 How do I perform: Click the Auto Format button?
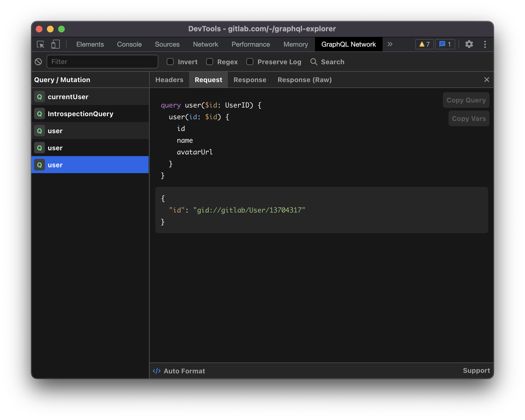click(179, 371)
